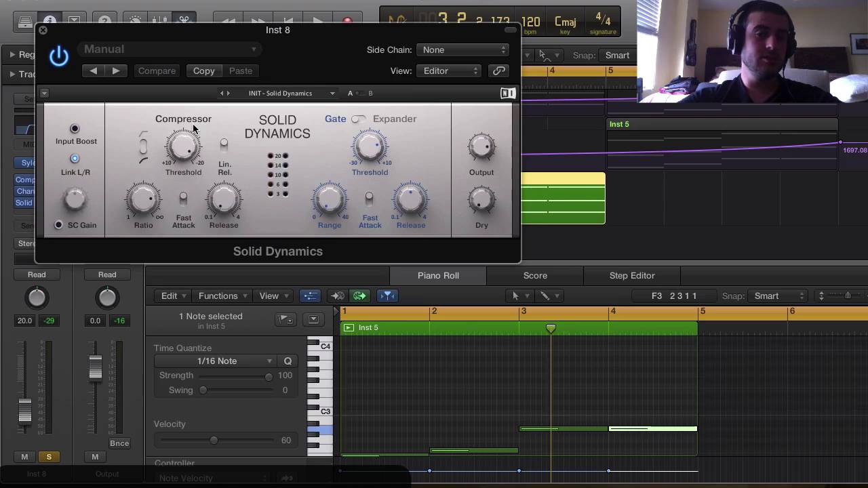The image size is (868, 488).
Task: Open the 1/16 Note quantize dropdown
Action: pos(216,361)
